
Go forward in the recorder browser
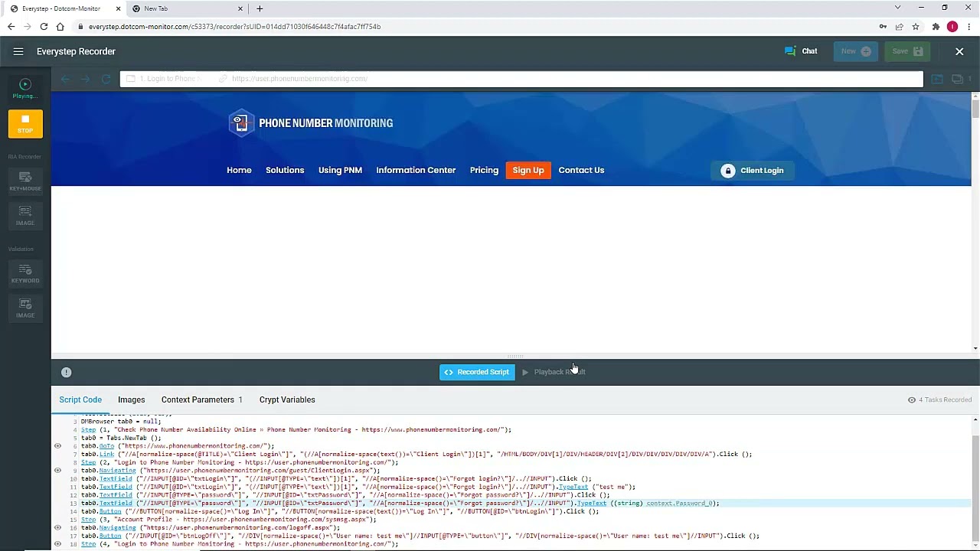click(x=85, y=79)
